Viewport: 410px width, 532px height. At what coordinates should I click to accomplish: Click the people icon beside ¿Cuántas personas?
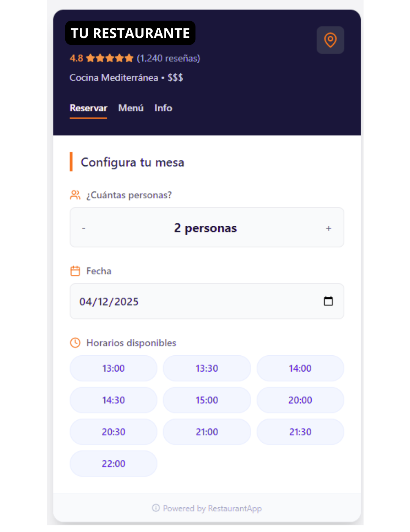point(75,195)
